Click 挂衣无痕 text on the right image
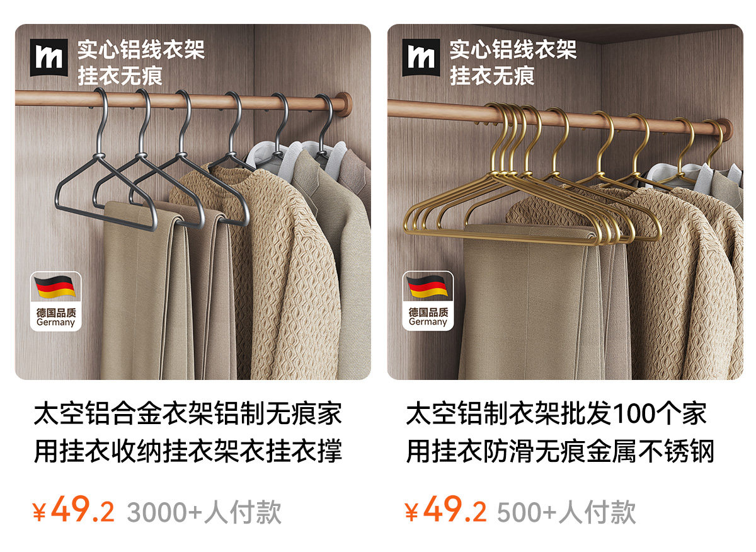 pos(492,76)
